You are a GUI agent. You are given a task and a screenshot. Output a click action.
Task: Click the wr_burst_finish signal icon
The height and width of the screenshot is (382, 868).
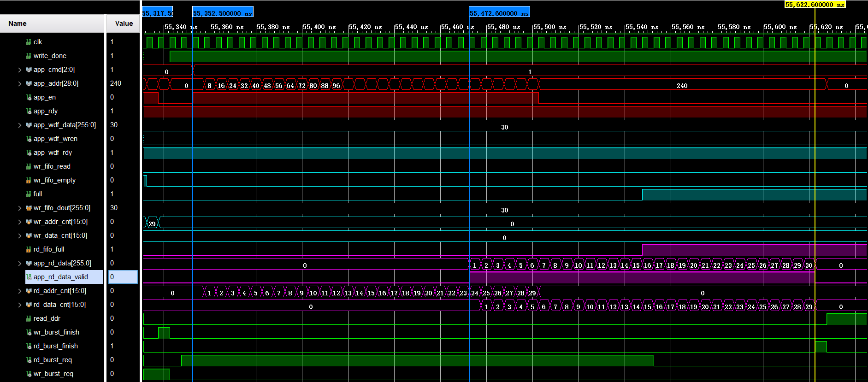[x=29, y=332]
